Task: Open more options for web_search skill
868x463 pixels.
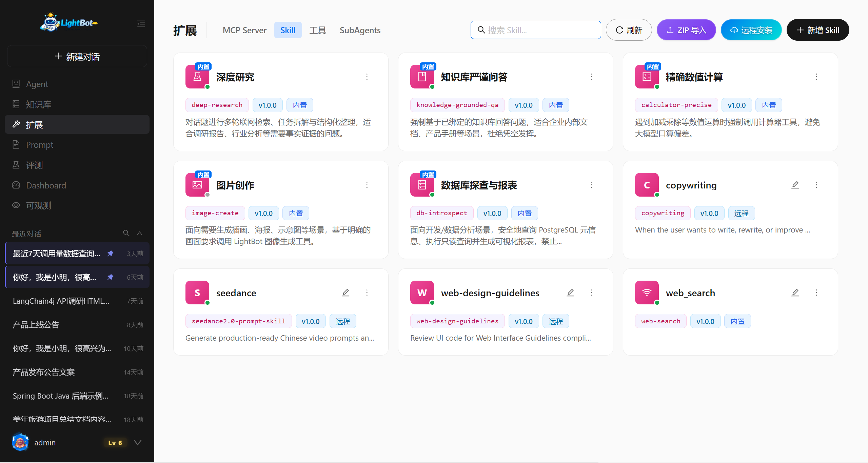Action: (816, 293)
